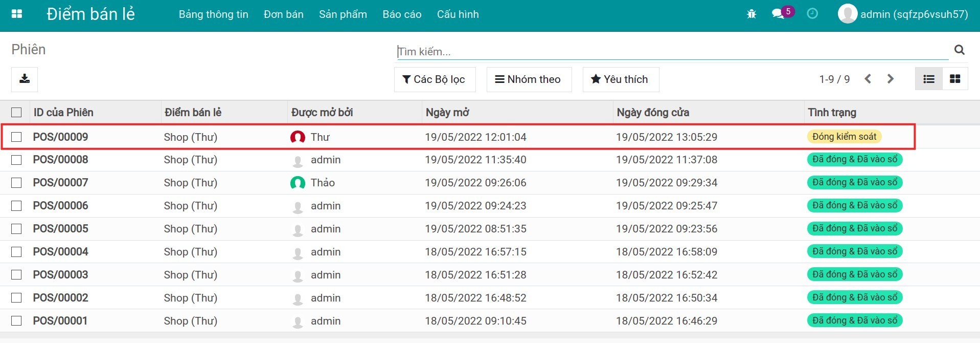This screenshot has height=343, width=980.
Task: Click the export download icon button
Action: click(25, 79)
